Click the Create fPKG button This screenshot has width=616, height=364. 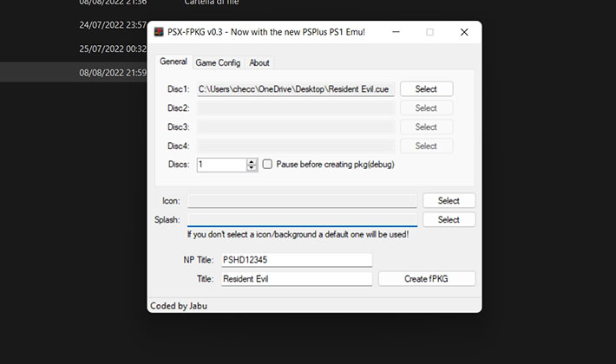[427, 279]
